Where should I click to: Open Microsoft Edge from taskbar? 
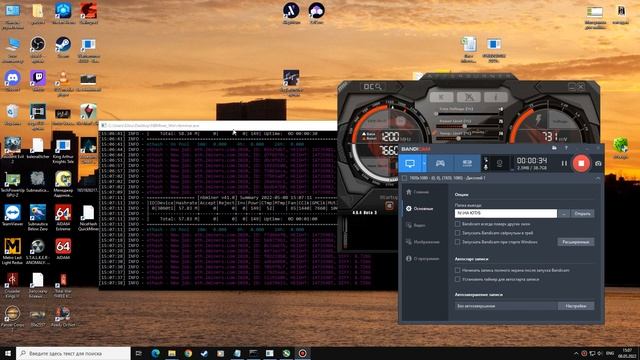click(x=156, y=353)
